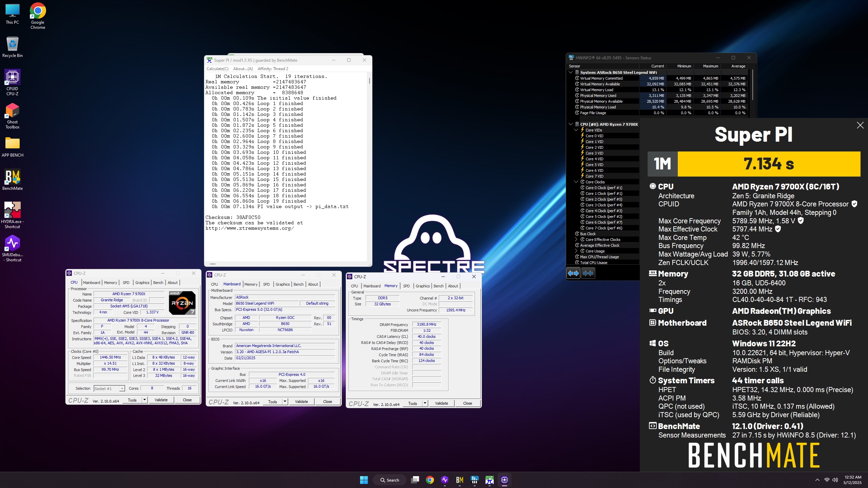Click BenchMate icon in taskbar
This screenshot has width=868, height=488.
coord(459,480)
